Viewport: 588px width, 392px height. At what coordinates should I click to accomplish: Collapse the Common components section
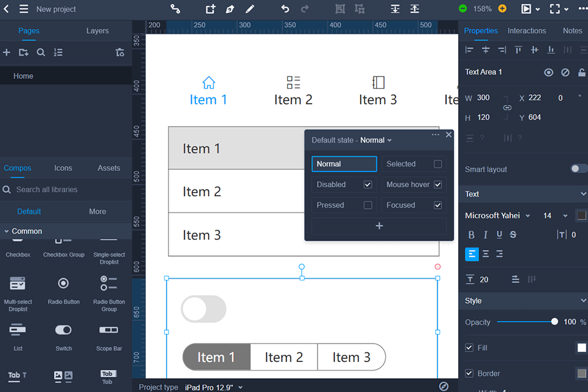click(x=6, y=231)
